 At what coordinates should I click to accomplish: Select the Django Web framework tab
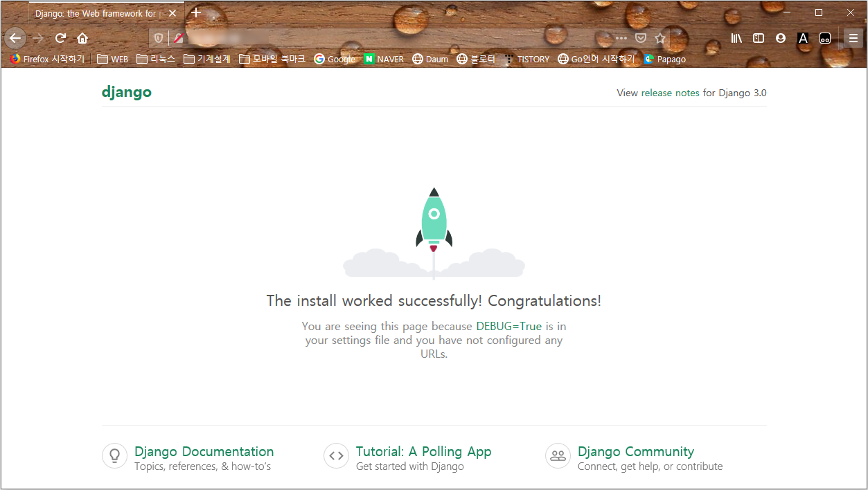click(106, 13)
